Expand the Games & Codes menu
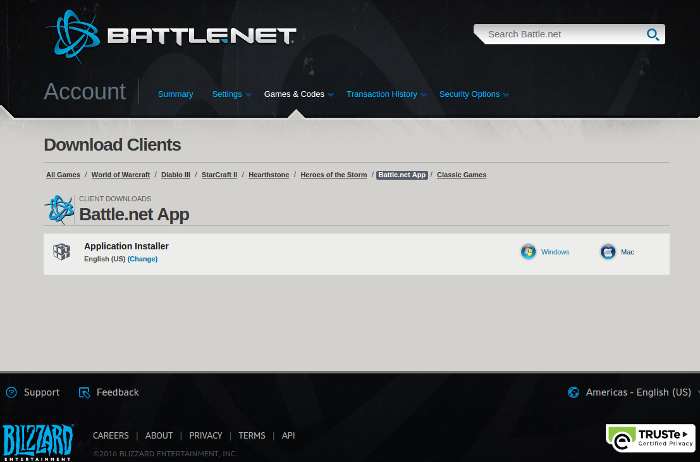700x462 pixels. tap(299, 94)
